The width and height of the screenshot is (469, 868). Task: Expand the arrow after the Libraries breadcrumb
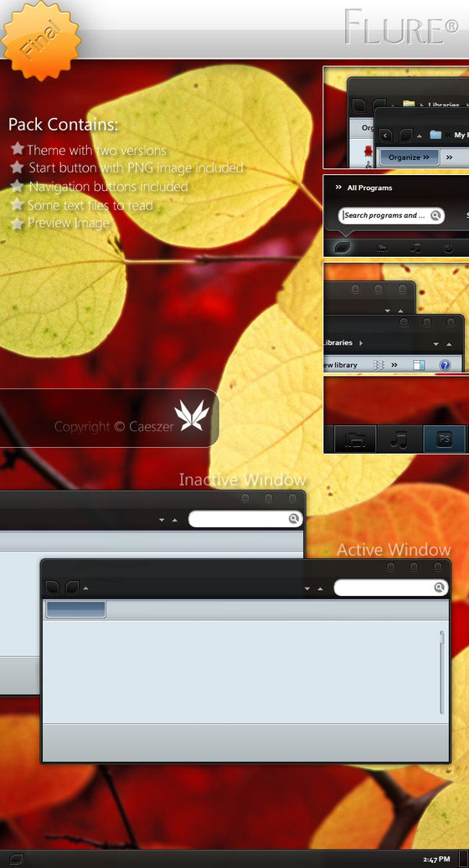coord(360,342)
